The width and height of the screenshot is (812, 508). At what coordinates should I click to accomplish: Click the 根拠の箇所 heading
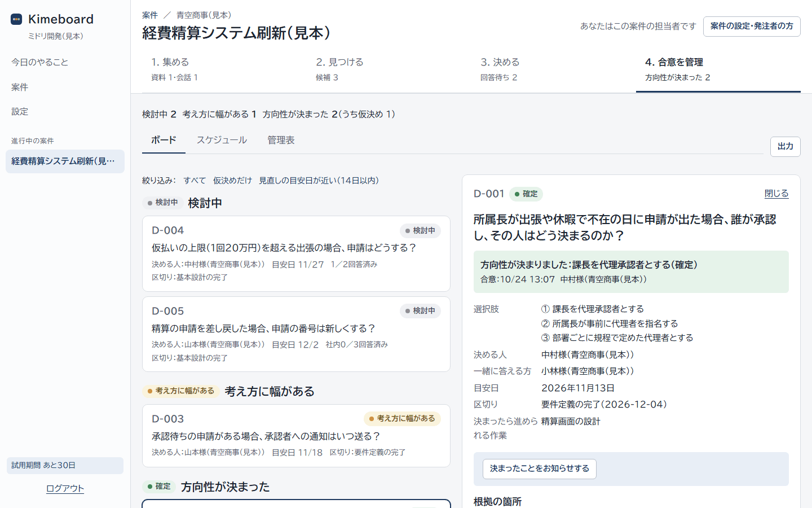click(497, 502)
